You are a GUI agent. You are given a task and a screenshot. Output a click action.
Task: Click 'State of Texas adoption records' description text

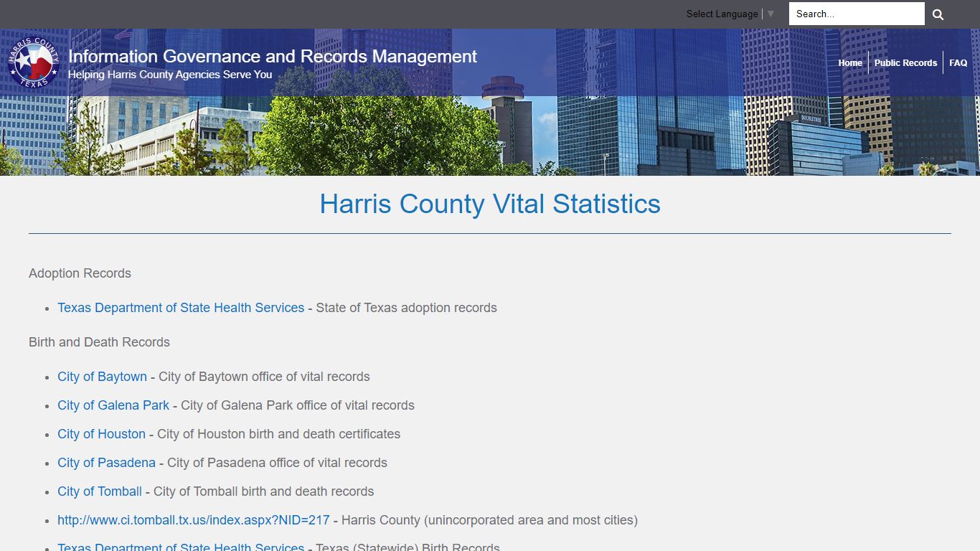tap(407, 308)
